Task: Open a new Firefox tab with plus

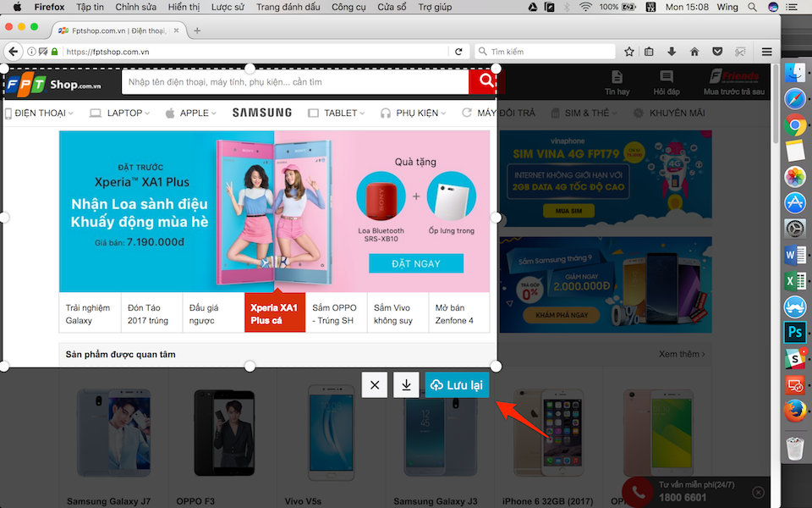Action: (x=197, y=30)
